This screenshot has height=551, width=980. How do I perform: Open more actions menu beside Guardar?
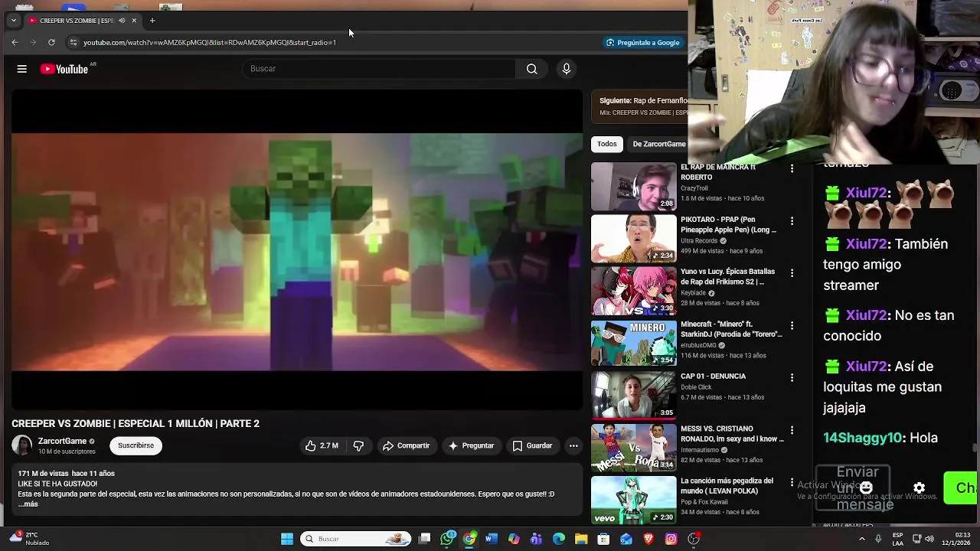(573, 445)
